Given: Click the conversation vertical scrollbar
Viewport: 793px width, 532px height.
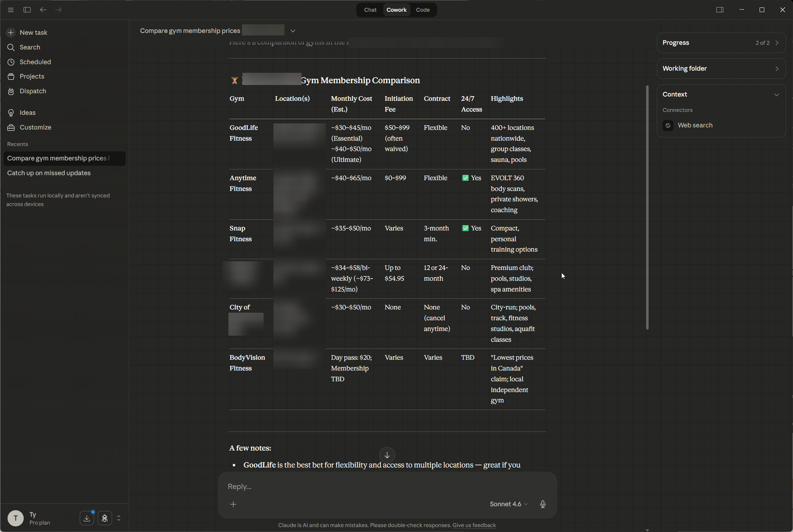Looking at the screenshot, I should [647, 207].
